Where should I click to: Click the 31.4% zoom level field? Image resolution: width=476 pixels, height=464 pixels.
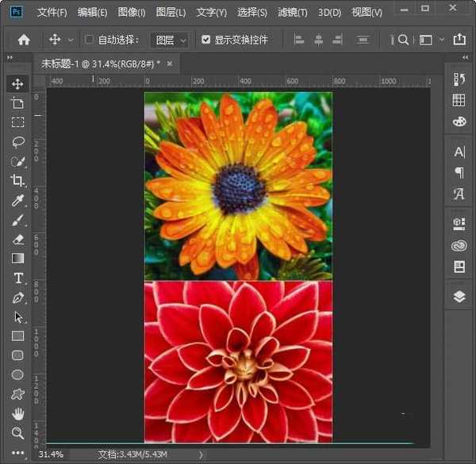(x=51, y=454)
